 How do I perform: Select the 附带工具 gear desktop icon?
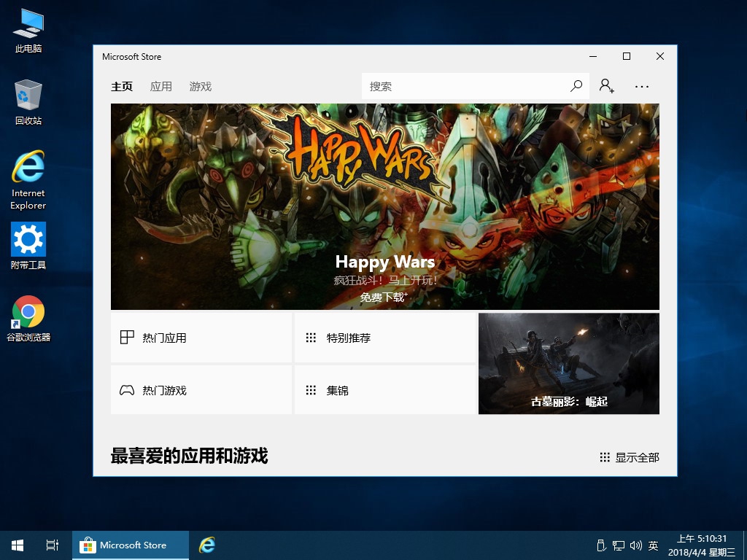pyautogui.click(x=28, y=246)
